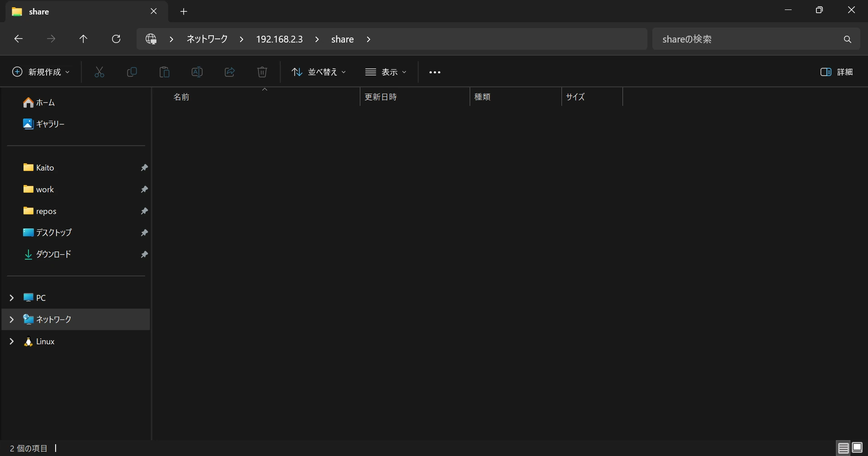This screenshot has width=868, height=456.
Task: Close the share tab
Action: click(154, 11)
